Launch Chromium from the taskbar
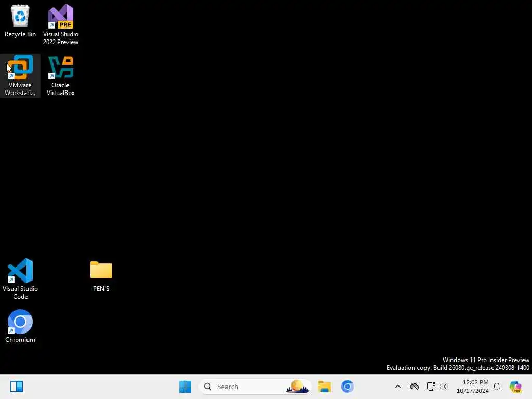The width and height of the screenshot is (532, 399). [x=348, y=387]
